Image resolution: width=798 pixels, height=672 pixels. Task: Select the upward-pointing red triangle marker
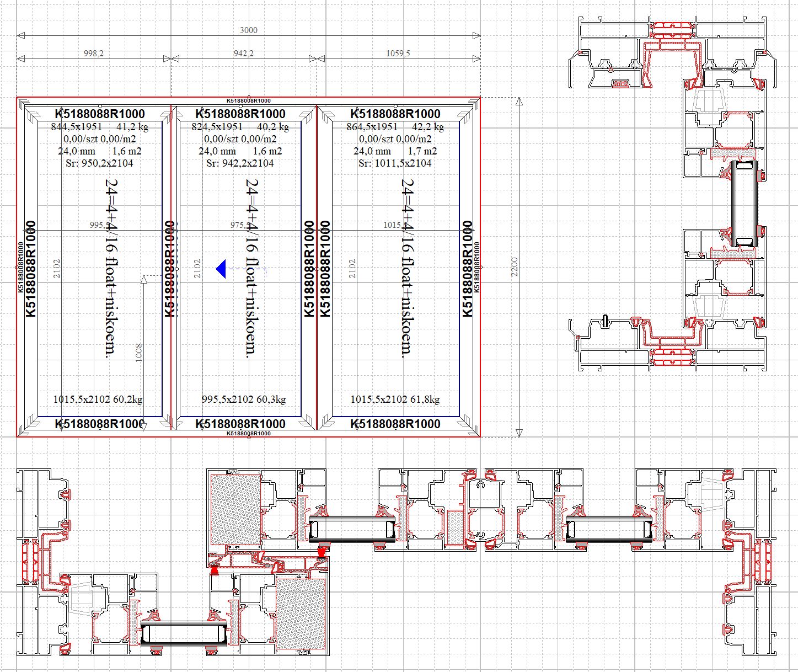[215, 570]
